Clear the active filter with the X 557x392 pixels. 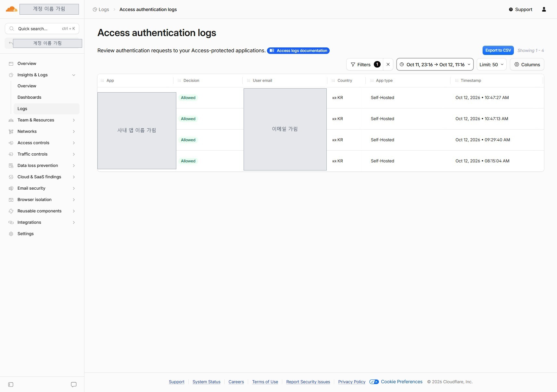click(388, 64)
